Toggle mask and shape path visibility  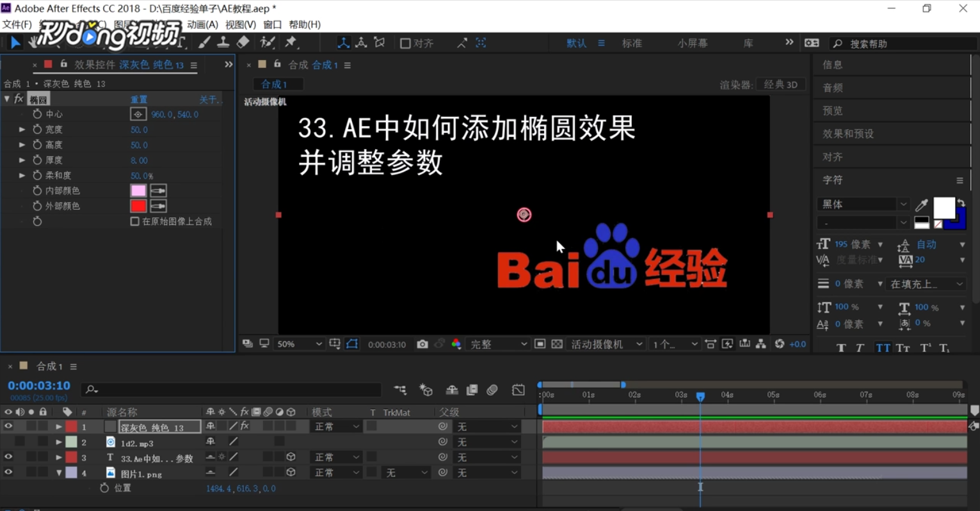point(352,344)
